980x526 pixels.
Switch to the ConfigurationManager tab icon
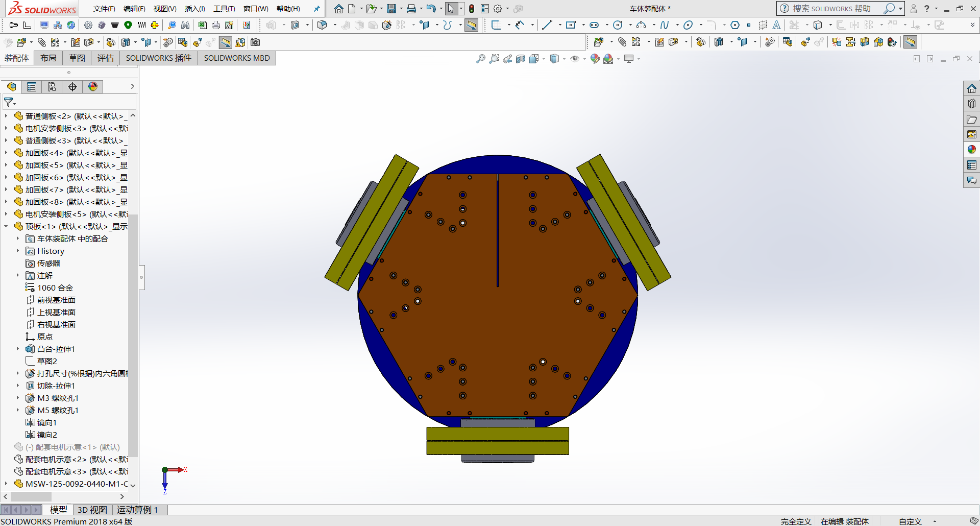52,87
